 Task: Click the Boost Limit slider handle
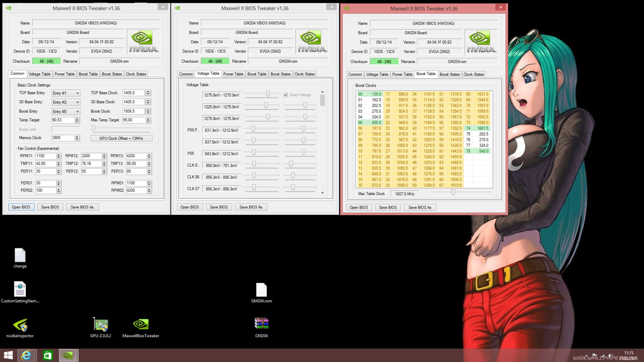93,128
